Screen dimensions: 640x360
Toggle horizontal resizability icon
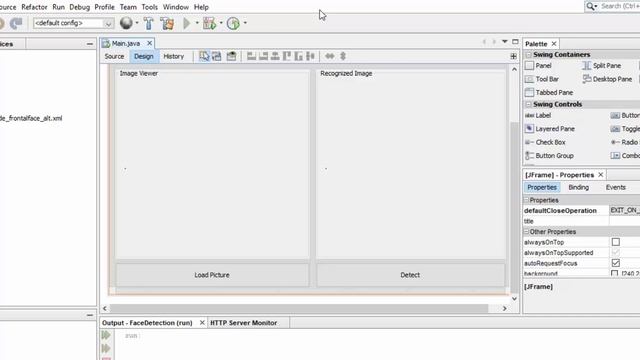(329, 56)
